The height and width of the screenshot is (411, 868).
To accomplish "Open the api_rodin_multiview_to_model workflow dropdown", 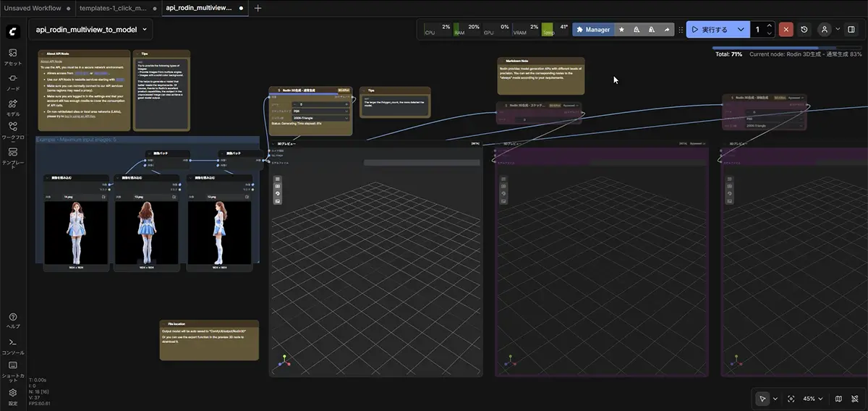I will point(90,30).
